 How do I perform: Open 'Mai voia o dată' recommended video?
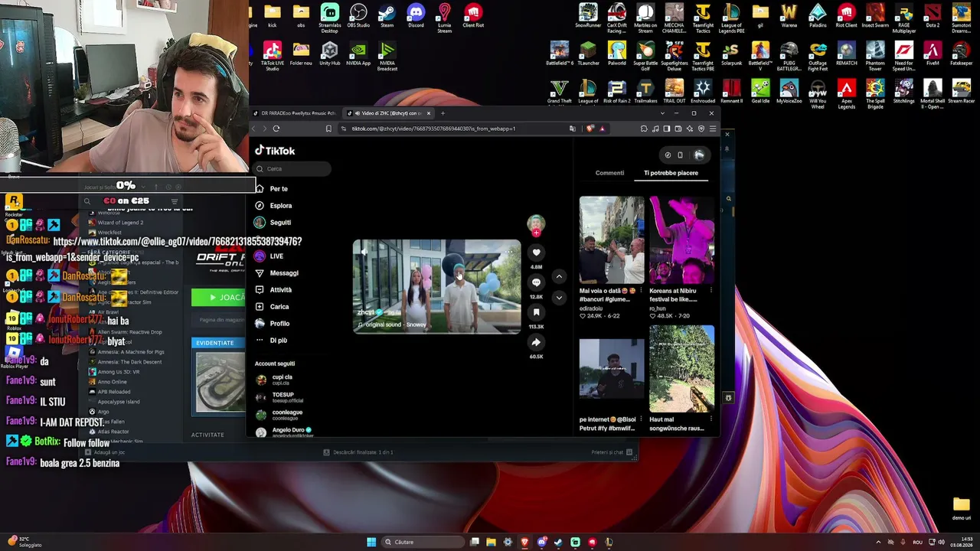point(612,240)
